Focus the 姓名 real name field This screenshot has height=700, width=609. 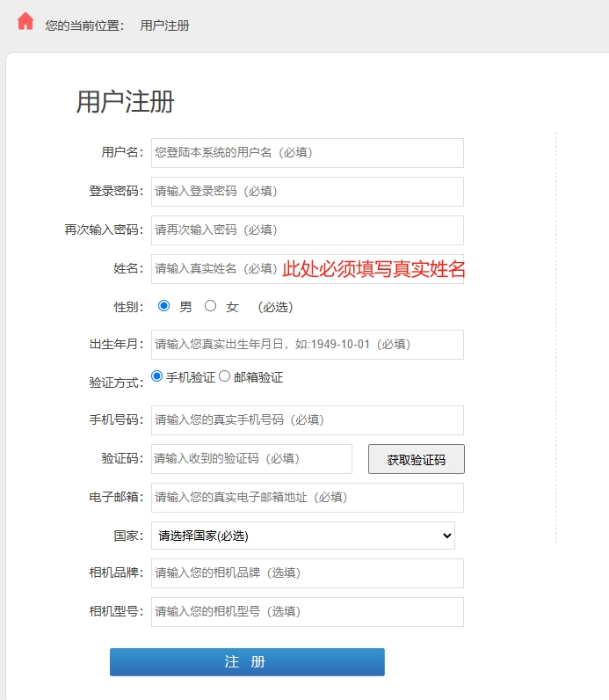tap(215, 269)
